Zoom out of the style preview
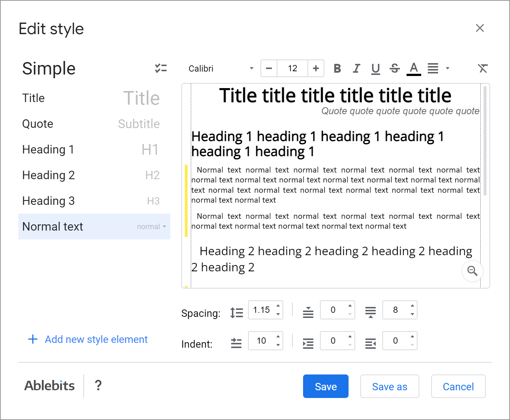The image size is (510, 420). pos(472,271)
